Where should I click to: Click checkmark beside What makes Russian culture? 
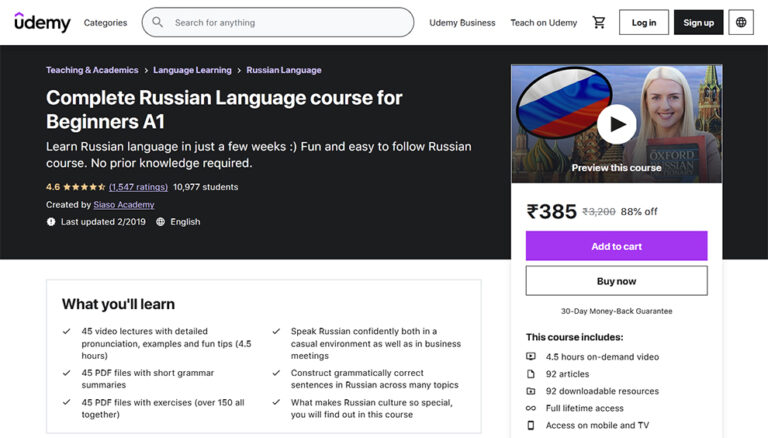pos(276,402)
